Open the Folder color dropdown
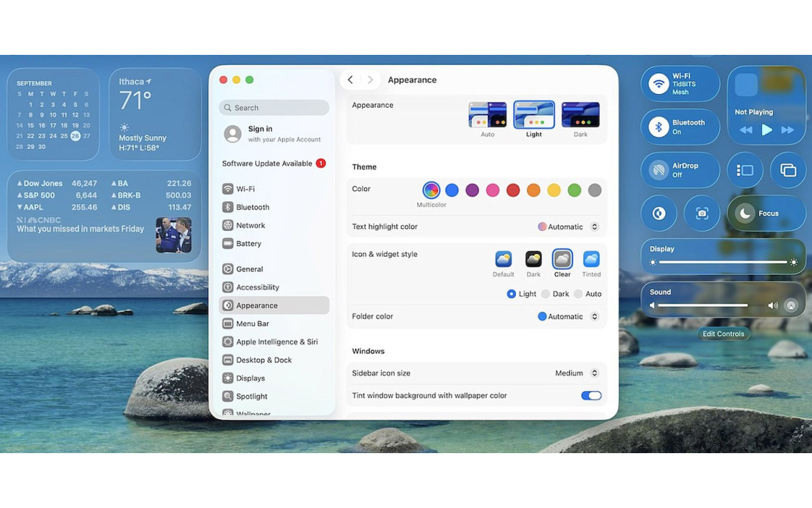Viewport: 812px width, 508px height. (568, 316)
